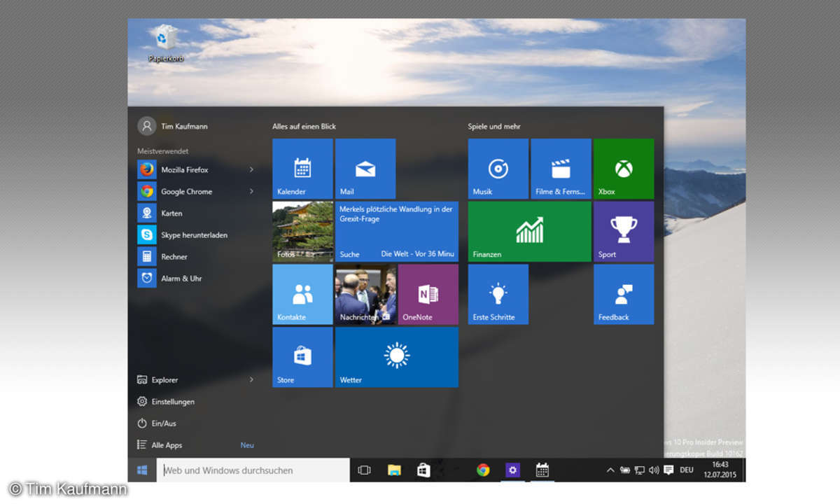The height and width of the screenshot is (504, 840).
Task: Open the Mail tile
Action: [365, 169]
